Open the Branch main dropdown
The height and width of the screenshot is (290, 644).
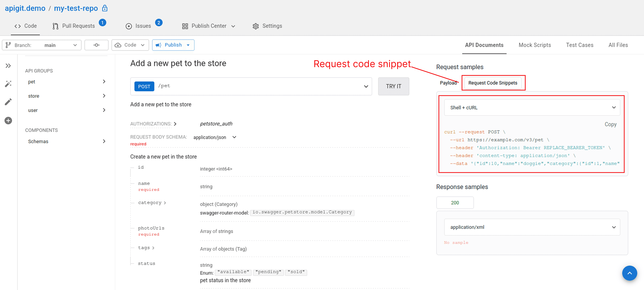[x=42, y=45]
